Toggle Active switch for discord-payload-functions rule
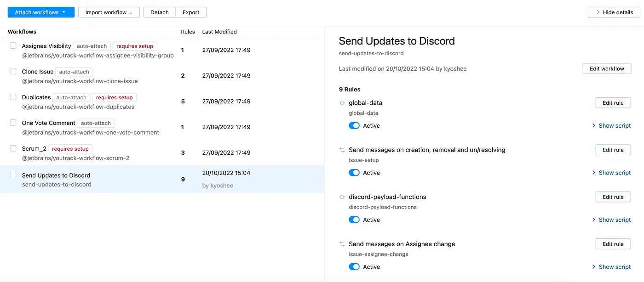 354,220
